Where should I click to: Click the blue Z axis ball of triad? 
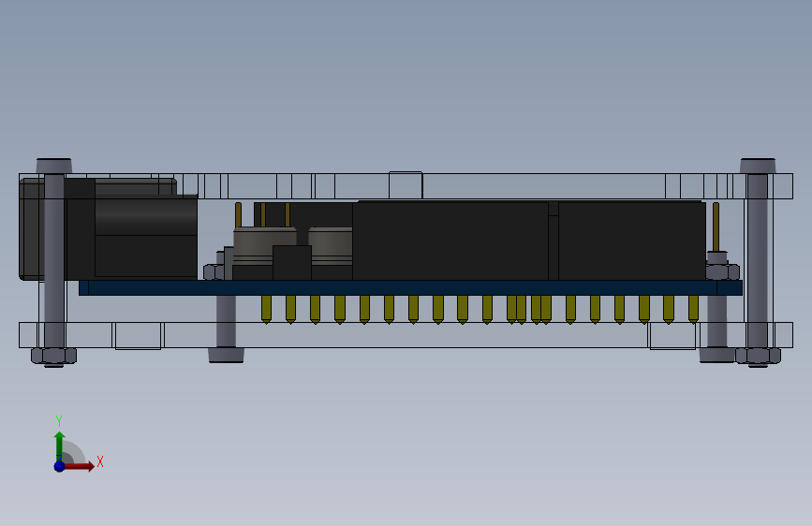coord(59,466)
